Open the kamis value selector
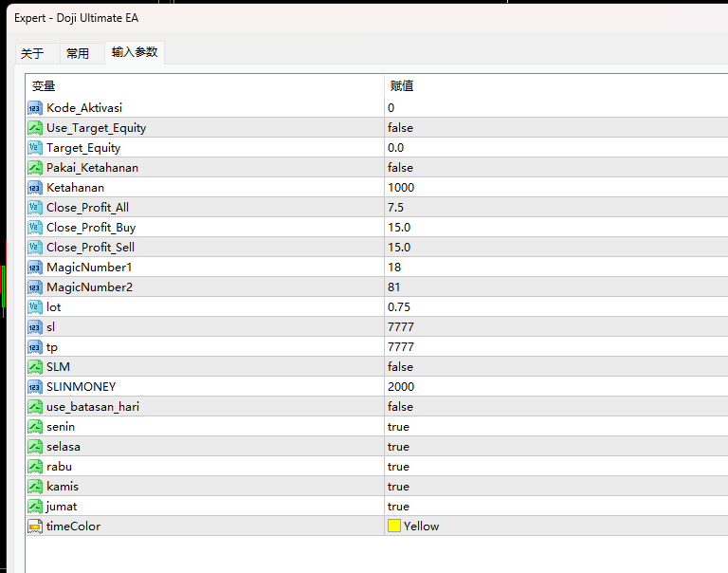The height and width of the screenshot is (573, 728). (x=556, y=487)
